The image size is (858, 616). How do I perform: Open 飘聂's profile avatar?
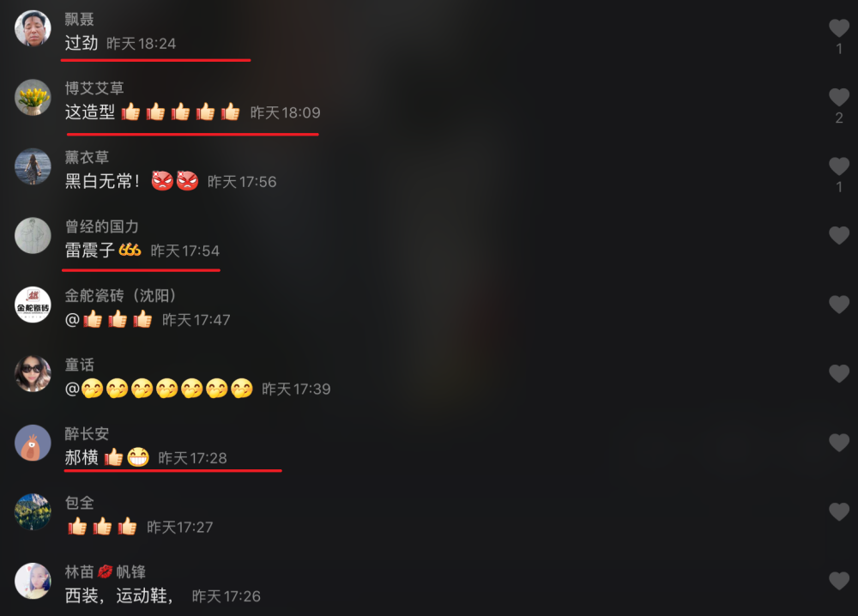[33, 28]
